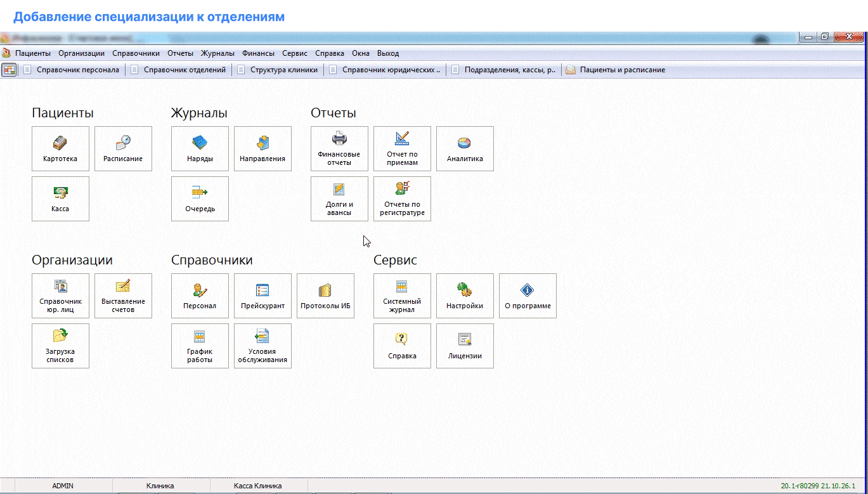This screenshot has height=494, width=868.
Task: Open the Персонал directory tile
Action: pos(200,296)
